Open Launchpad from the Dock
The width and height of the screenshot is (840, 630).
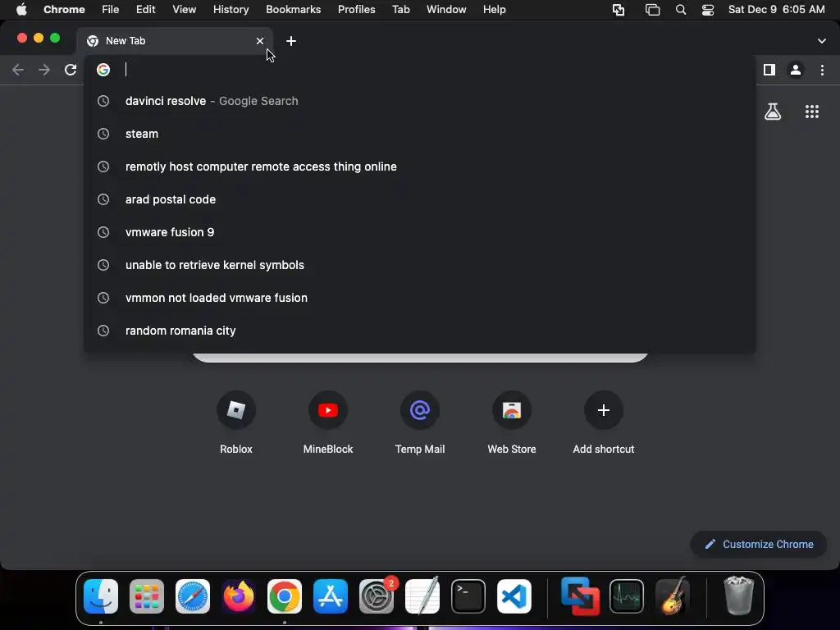pyautogui.click(x=147, y=596)
